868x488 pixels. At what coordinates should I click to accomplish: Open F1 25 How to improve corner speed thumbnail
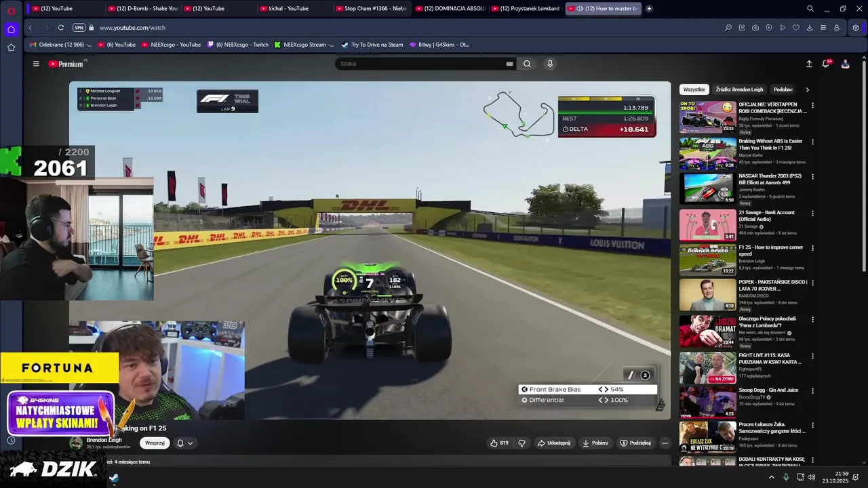pos(708,259)
